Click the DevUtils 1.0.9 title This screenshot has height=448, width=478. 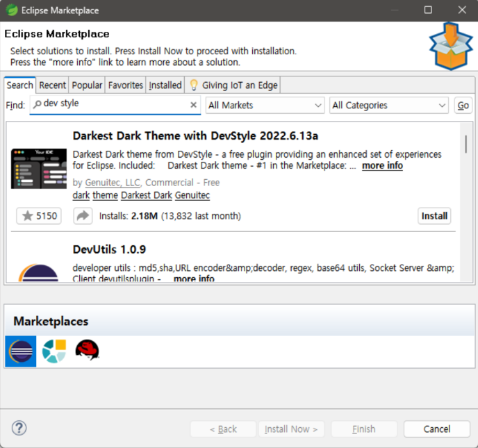coord(109,249)
